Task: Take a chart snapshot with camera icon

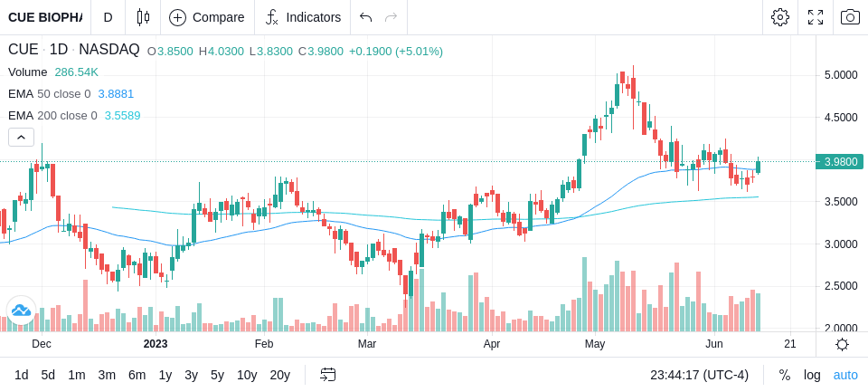Action: [850, 17]
